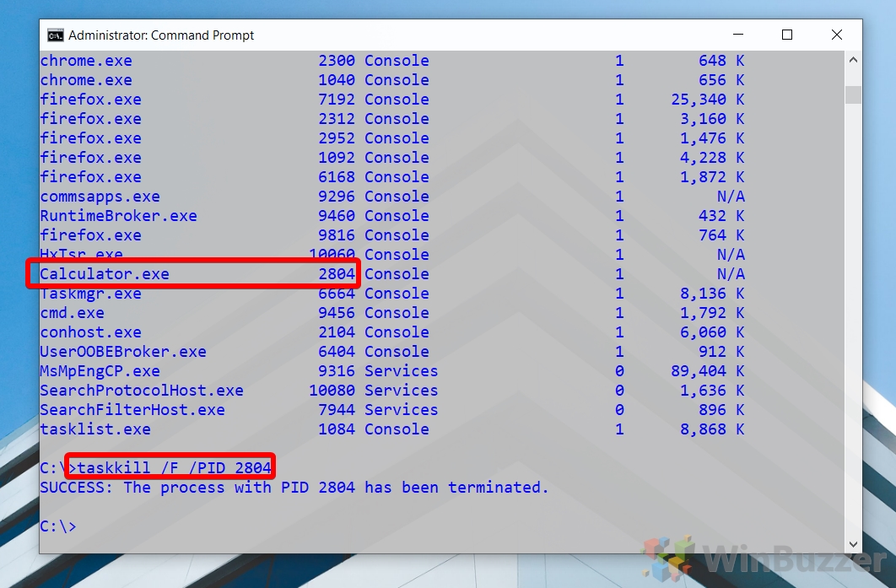Click Services session name on SearchFilterHost.exe row
Viewport: 896px width, 588px height.
[401, 410]
